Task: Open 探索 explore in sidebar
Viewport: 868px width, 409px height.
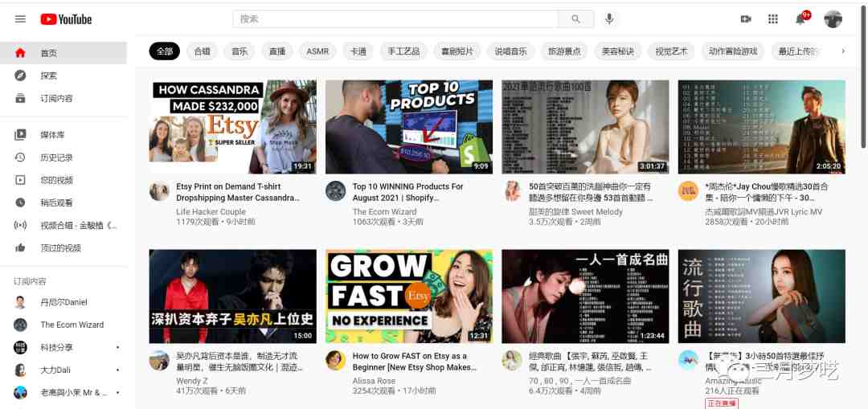Action: tap(63, 76)
